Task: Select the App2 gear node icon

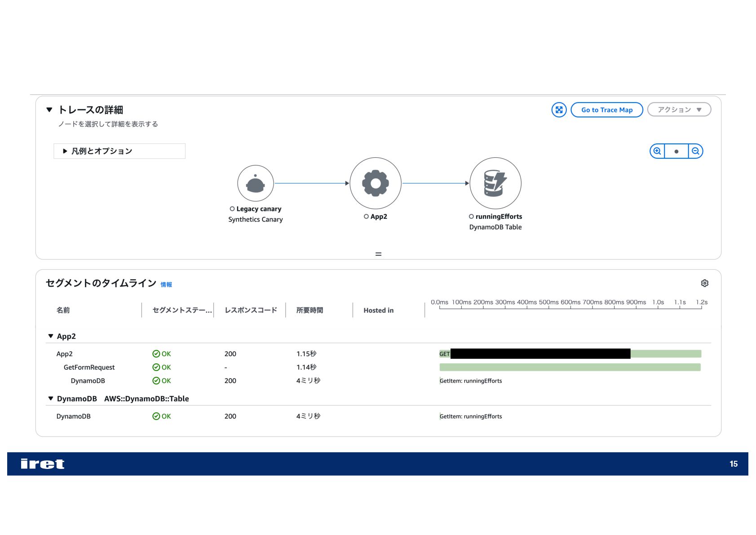Action: [375, 183]
